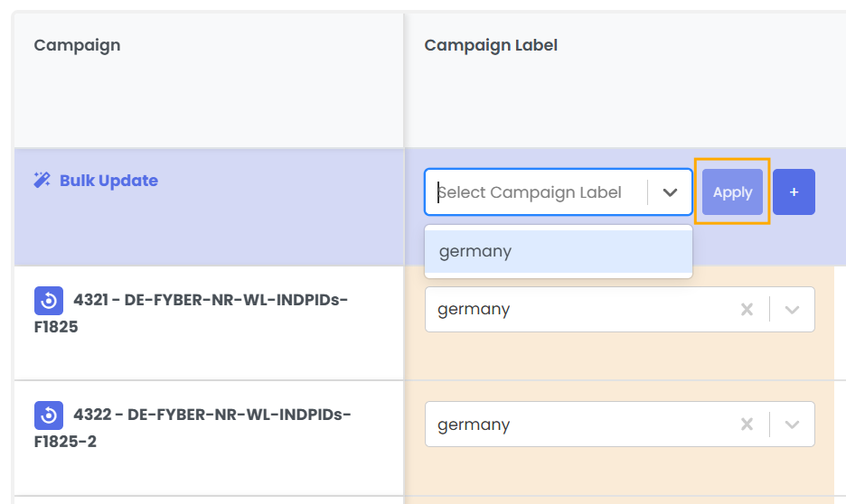Image resolution: width=846 pixels, height=504 pixels.
Task: Open label dropdown arrow for campaign 4321
Action: pos(793,310)
